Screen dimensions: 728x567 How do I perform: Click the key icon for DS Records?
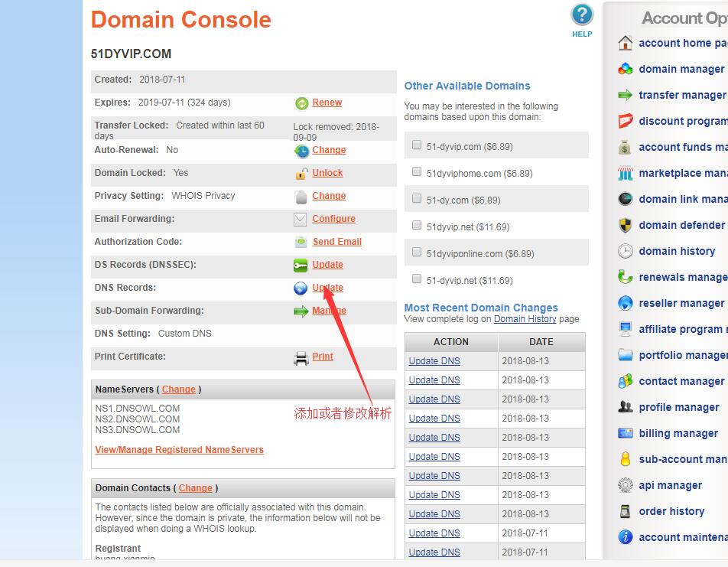pos(301,266)
